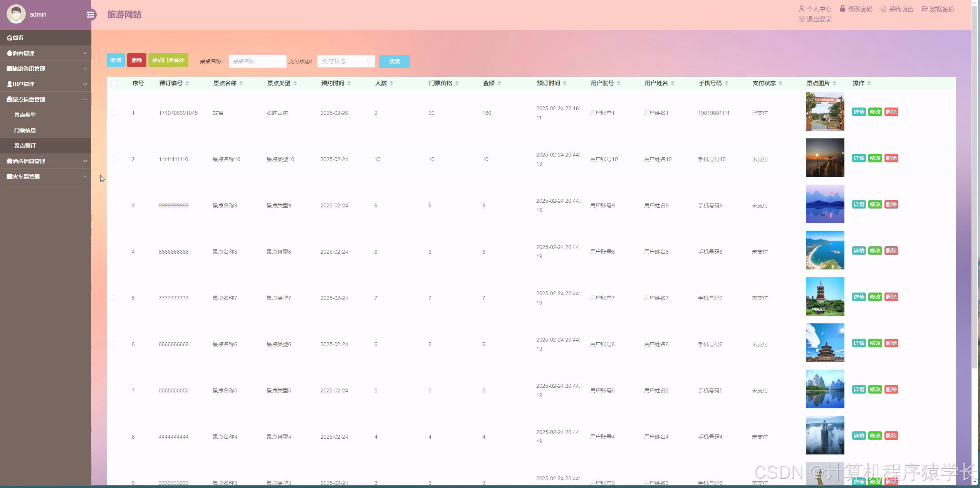Click 退出登录 logout icon

coord(802,19)
